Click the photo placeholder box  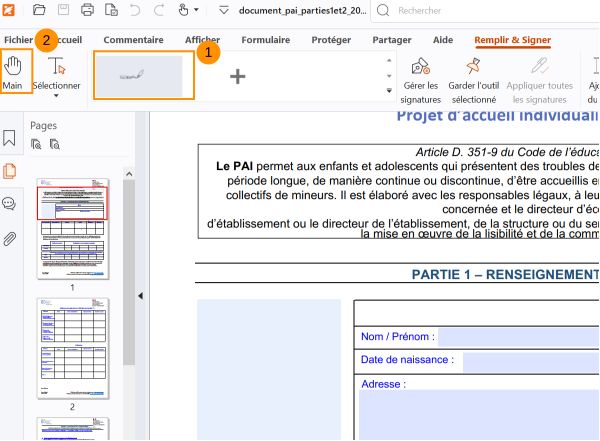click(x=269, y=369)
